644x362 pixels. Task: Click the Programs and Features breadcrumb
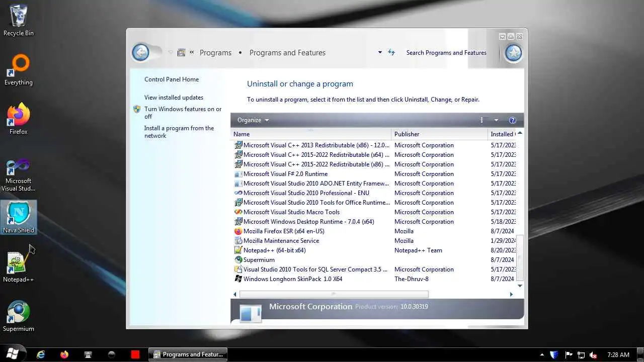point(287,52)
